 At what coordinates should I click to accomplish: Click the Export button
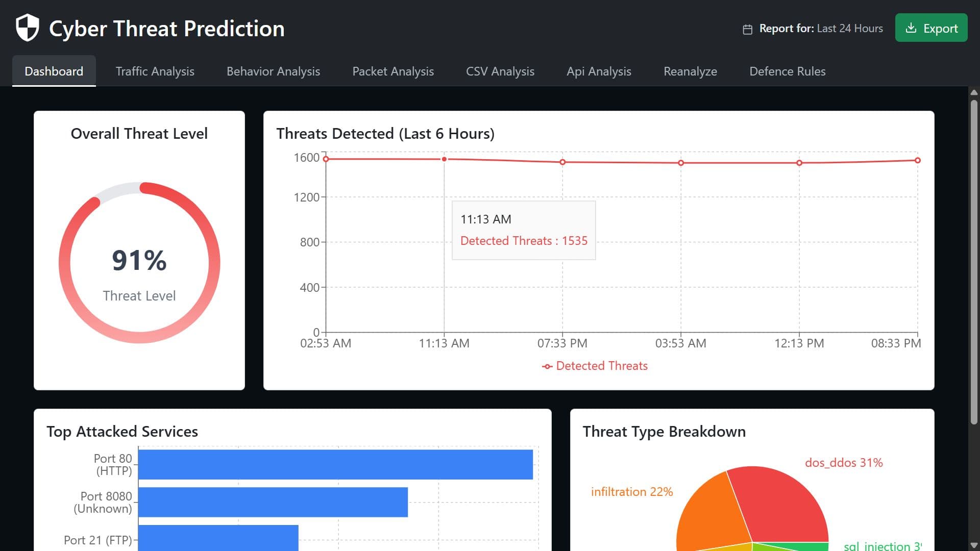click(x=931, y=28)
